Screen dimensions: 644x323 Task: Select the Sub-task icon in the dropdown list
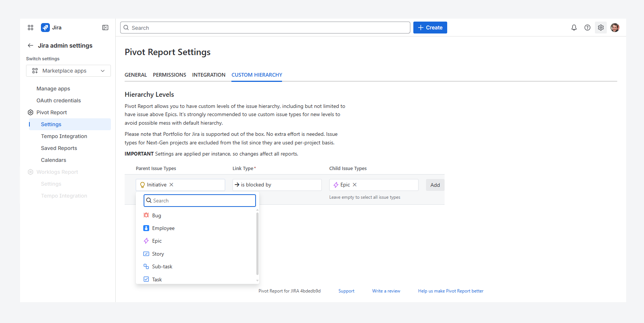(x=146, y=266)
